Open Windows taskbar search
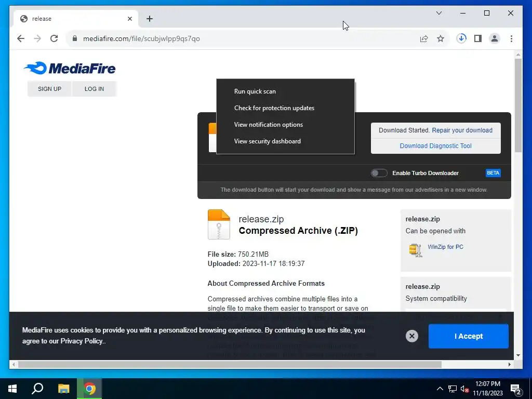Image resolution: width=532 pixels, height=399 pixels. (37, 389)
